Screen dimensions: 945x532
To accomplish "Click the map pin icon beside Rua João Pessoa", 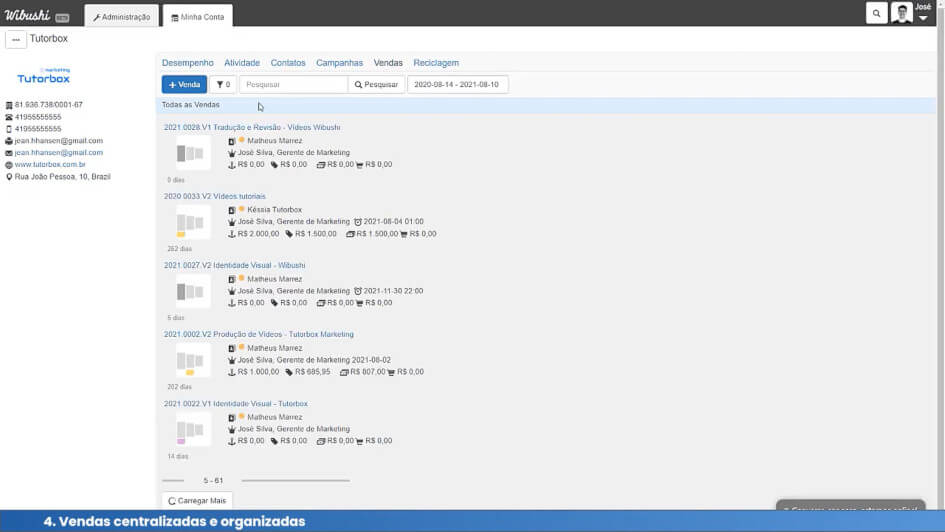I will pos(9,177).
